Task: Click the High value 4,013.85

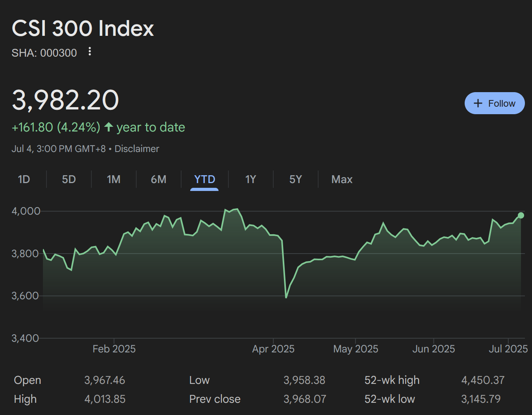Action: (x=105, y=399)
